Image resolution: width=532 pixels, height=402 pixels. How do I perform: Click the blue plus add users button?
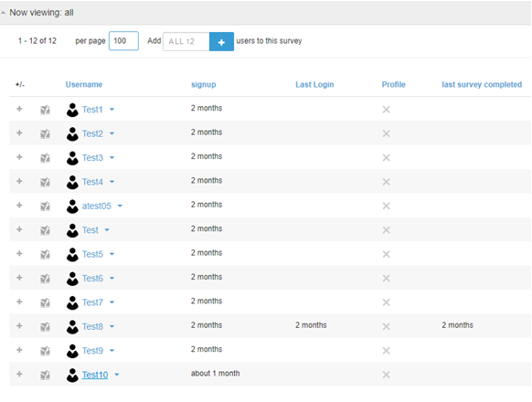pyautogui.click(x=221, y=42)
